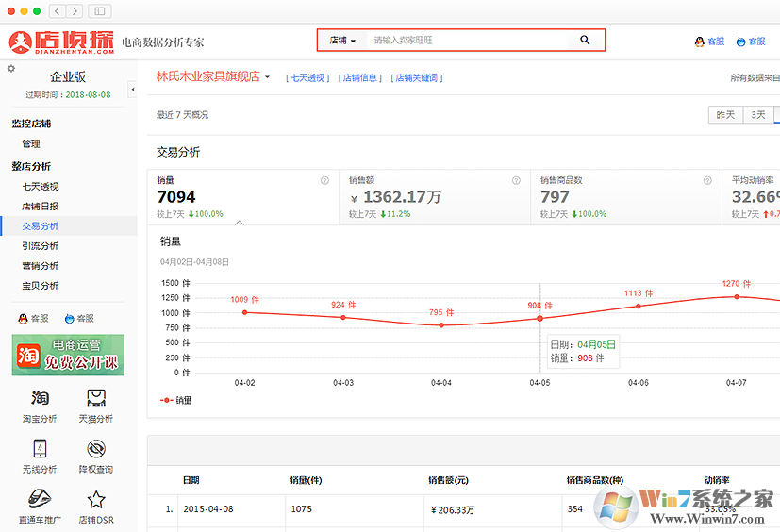
Task: Expand 林氏木业家具旗舰店 store dropdown
Action: tap(268, 77)
